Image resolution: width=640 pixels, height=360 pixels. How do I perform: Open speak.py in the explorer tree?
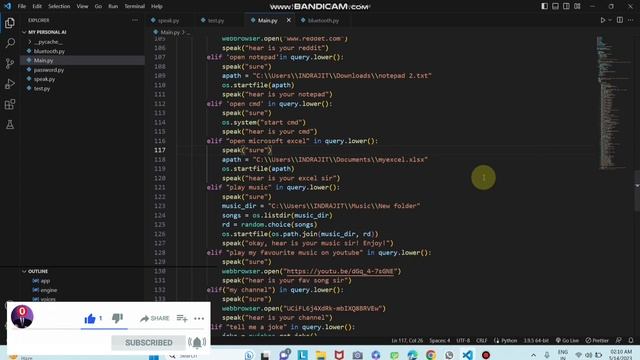44,79
